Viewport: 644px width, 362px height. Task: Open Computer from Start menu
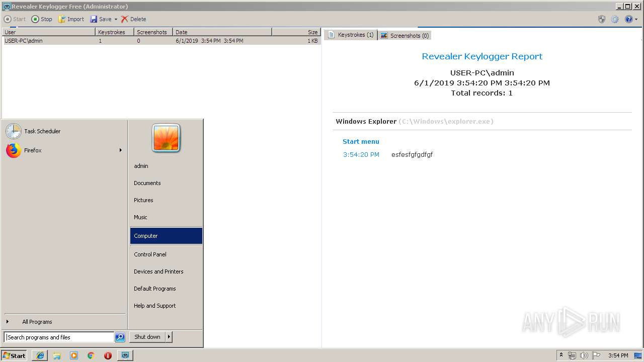[166, 236]
